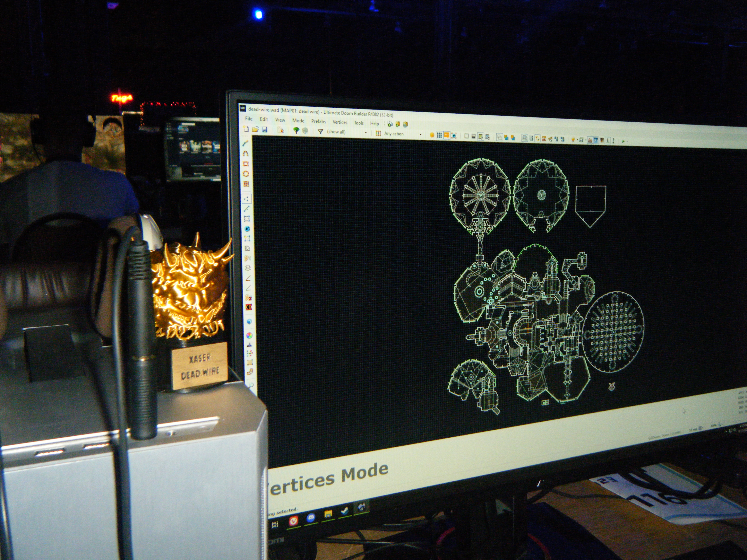
Task: Select Draw Curve mode in left toolbar
Action: (x=246, y=154)
